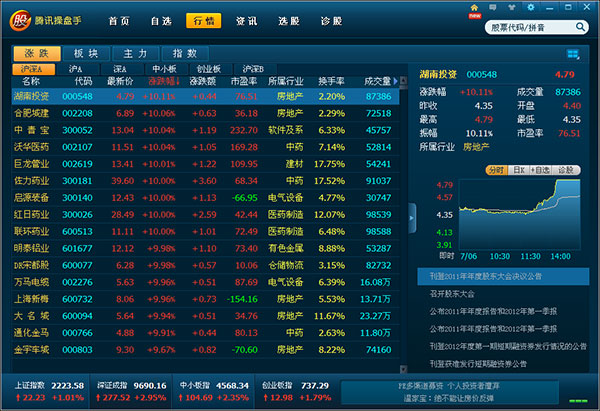Open the 诊股 menu
The image size is (600, 411).
(x=331, y=21)
